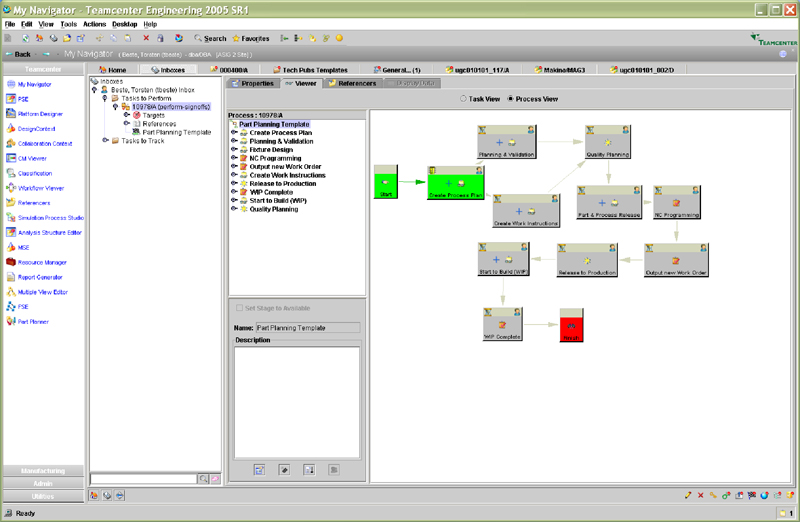Collapse the Tasks to Perform folder
Screen dimensions: 800x522
point(105,98)
